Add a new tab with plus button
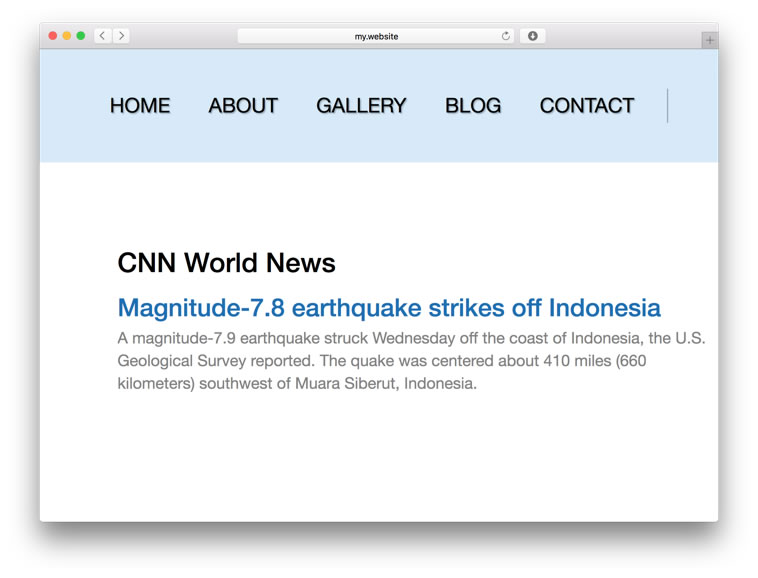 [709, 40]
